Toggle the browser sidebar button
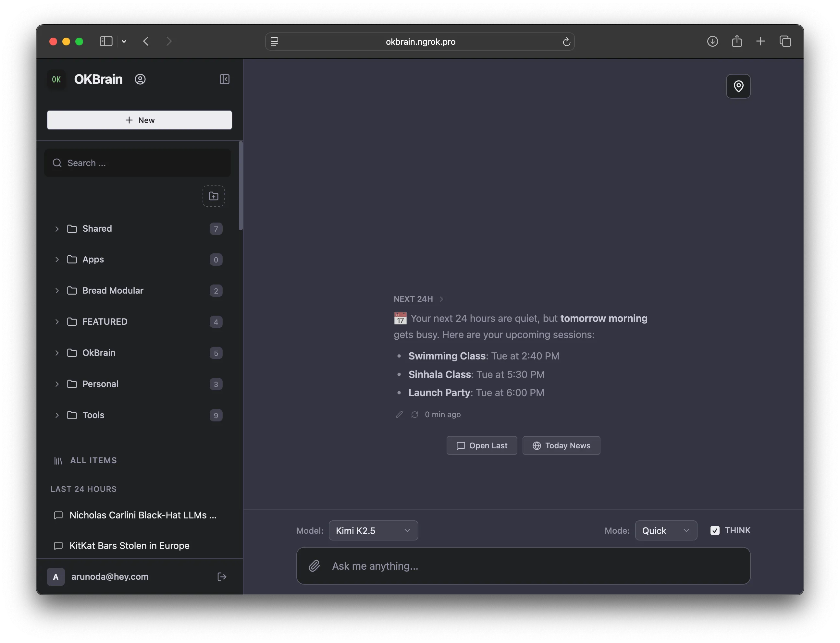This screenshot has height=643, width=840. click(106, 41)
